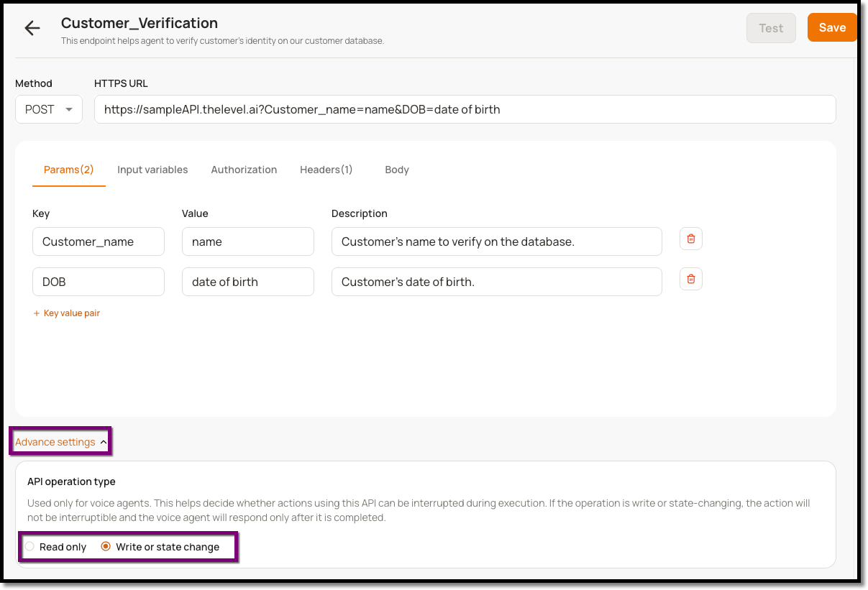Edit the Customer's name description field
Screen dimensions: 868x590
(497, 241)
